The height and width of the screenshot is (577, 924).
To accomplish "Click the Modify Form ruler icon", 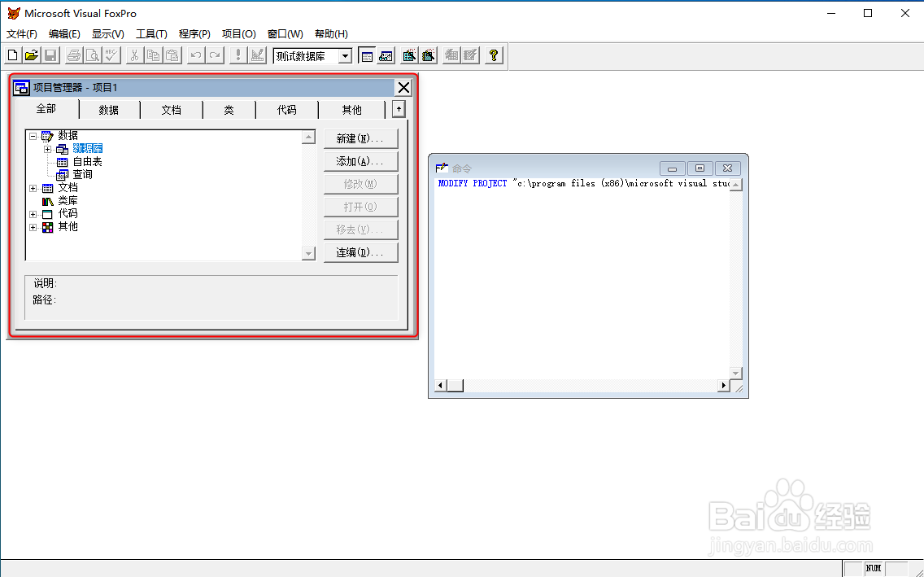I will pos(258,55).
